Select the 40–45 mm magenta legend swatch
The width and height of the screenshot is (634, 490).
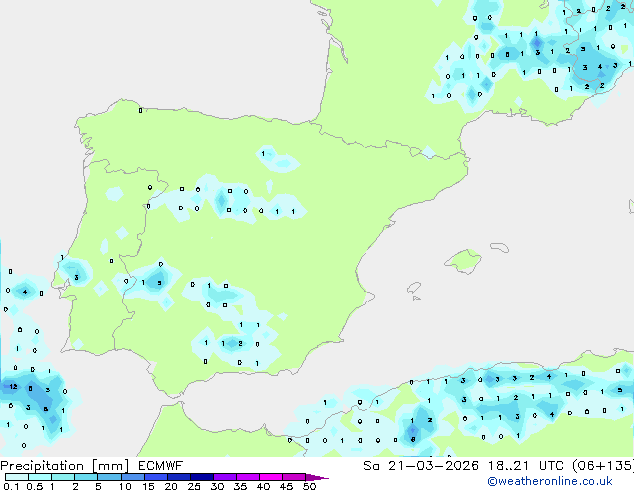pyautogui.click(x=271, y=477)
